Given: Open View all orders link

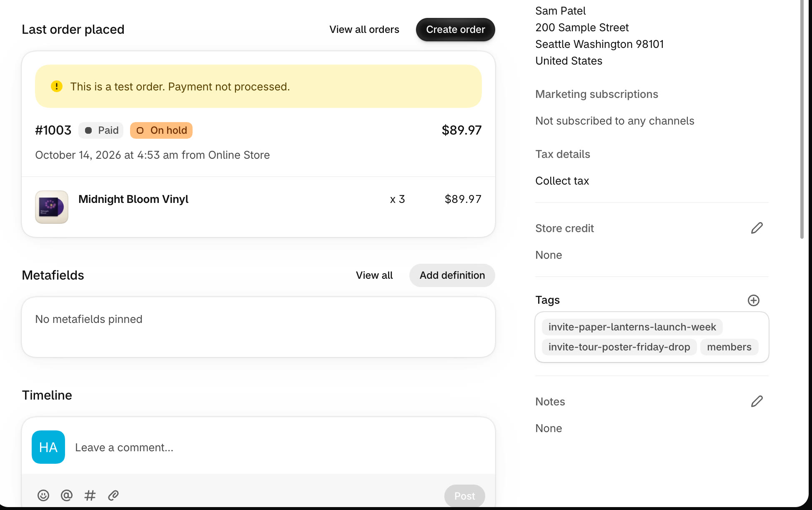Looking at the screenshot, I should pos(364,30).
